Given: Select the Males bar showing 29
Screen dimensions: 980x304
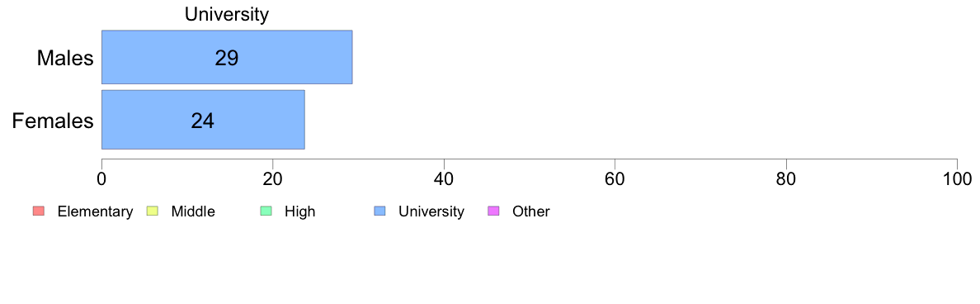Looking at the screenshot, I should (x=227, y=57).
